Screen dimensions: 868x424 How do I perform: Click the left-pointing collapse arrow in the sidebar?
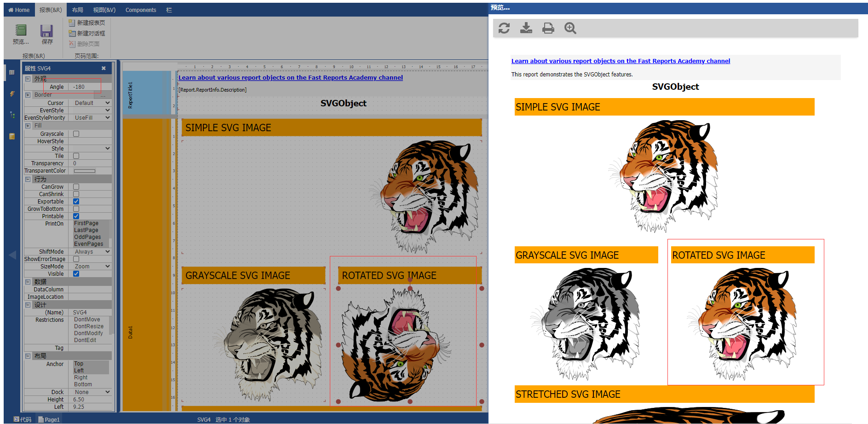pos(12,255)
